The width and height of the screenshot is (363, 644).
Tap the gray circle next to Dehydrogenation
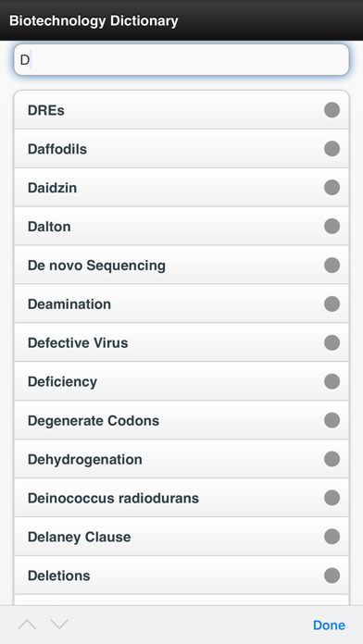[x=332, y=459]
